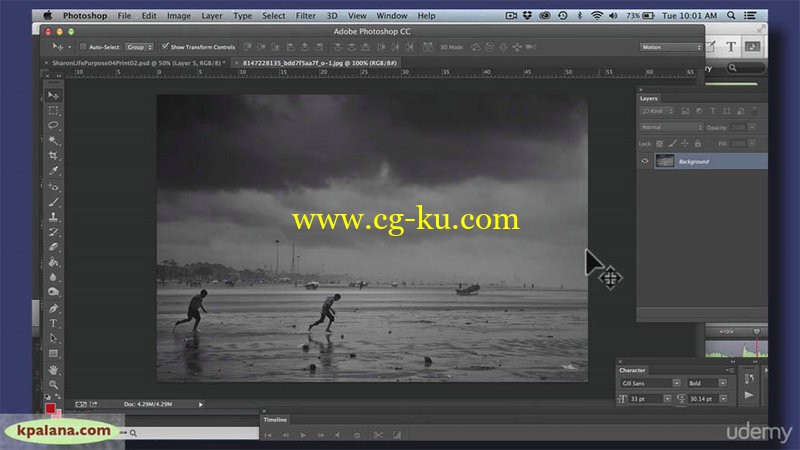Click the red foreground color swatch

pos(50,408)
